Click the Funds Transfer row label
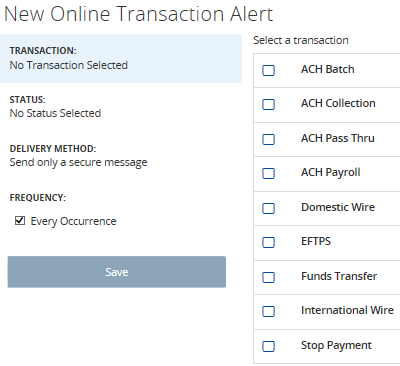Image resolution: width=400 pixels, height=366 pixels. (339, 276)
